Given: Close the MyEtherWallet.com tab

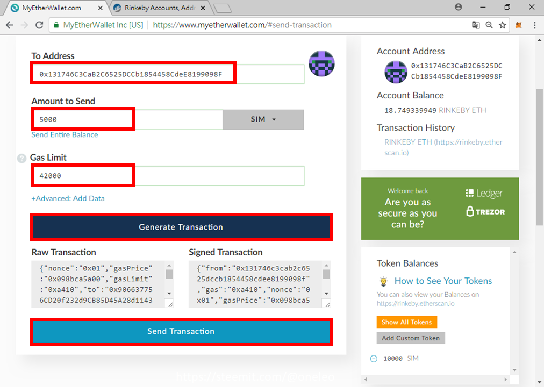Looking at the screenshot, I should pos(101,8).
